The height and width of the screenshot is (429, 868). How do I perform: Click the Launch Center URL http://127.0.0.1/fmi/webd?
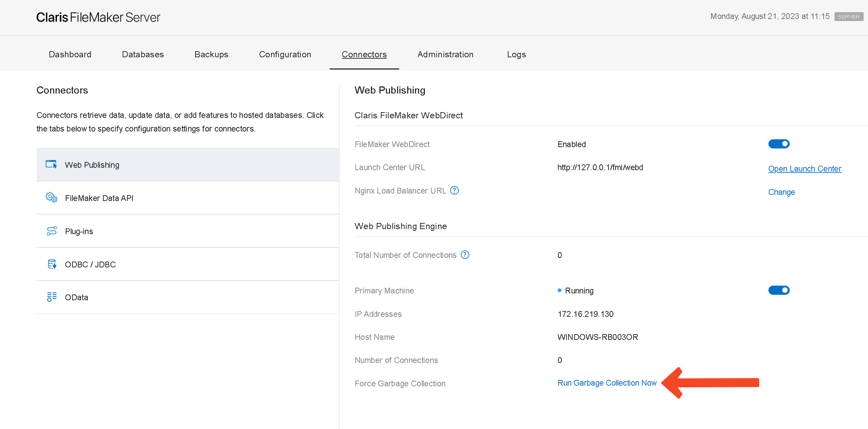[x=600, y=167]
